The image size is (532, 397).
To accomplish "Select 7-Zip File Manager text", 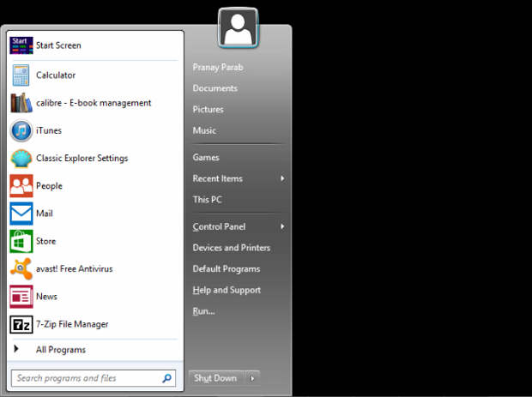I will point(72,324).
